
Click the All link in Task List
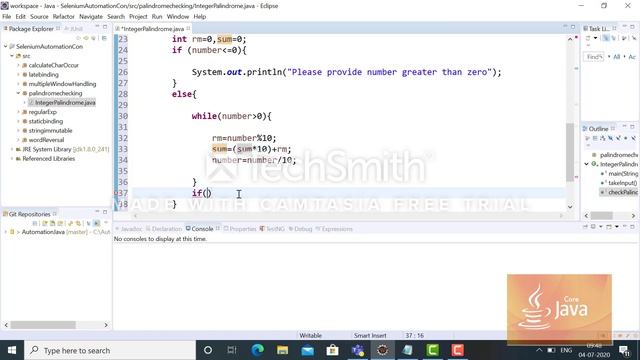(x=616, y=57)
